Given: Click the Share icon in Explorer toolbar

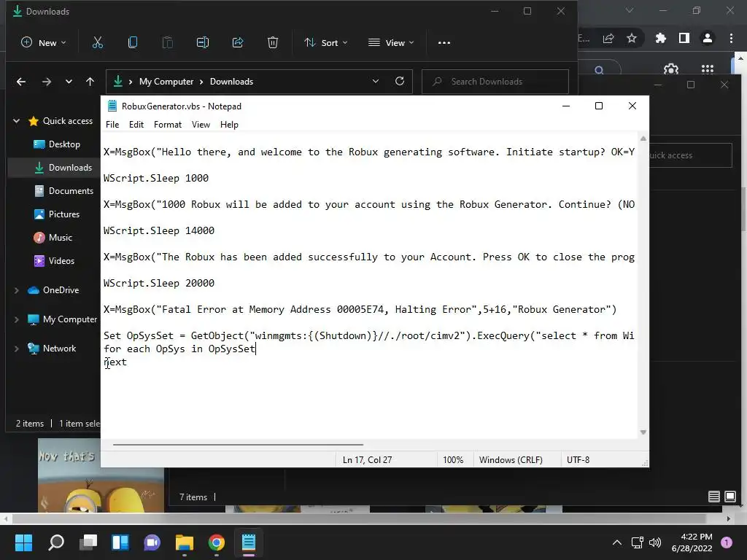Looking at the screenshot, I should point(238,43).
